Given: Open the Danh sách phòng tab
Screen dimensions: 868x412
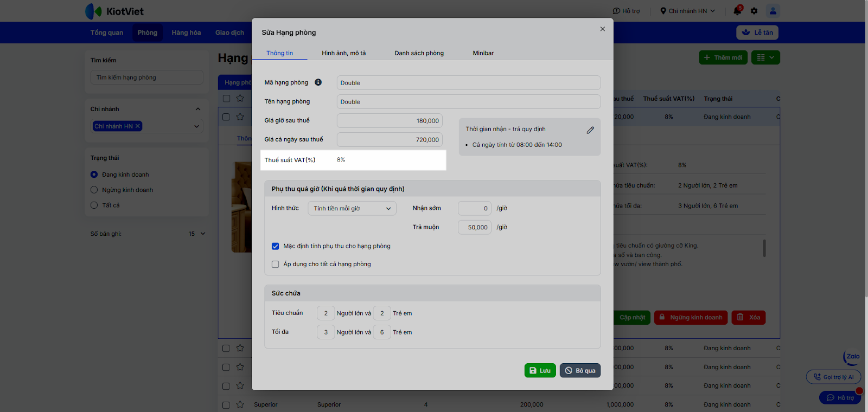Looking at the screenshot, I should [x=419, y=53].
